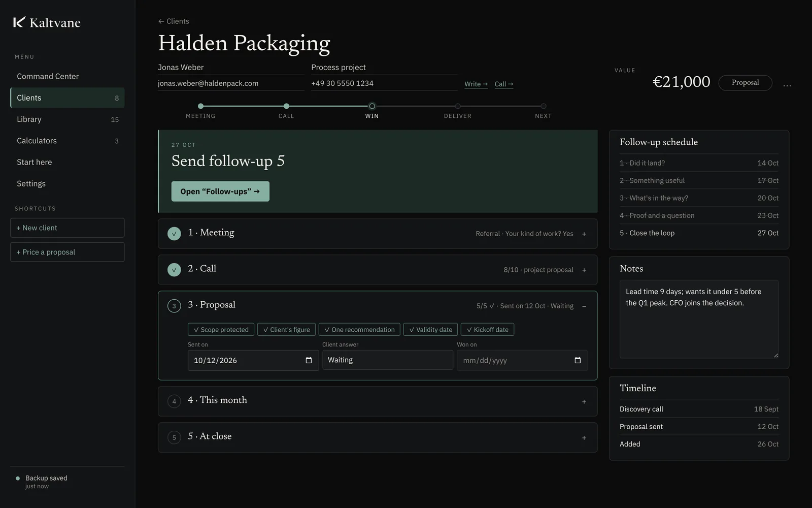Viewport: 812px width, 508px height.
Task: Toggle the Scope protected check chip
Action: pos(221,329)
